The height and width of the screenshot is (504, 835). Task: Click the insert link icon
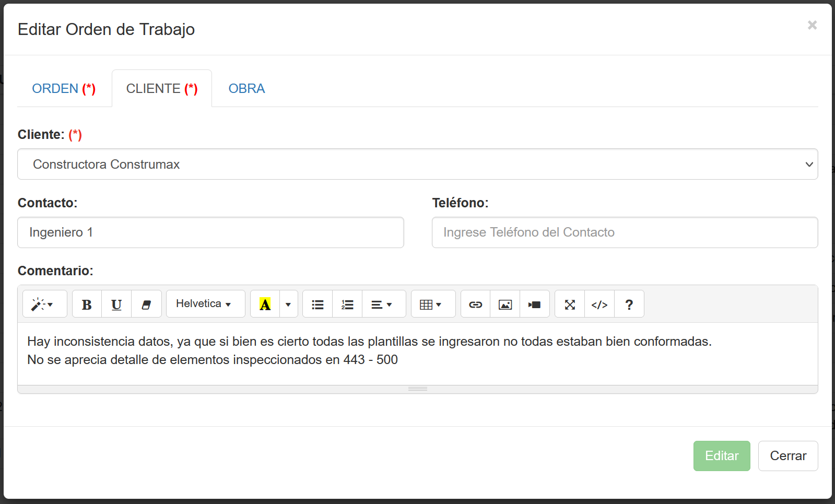coord(475,304)
